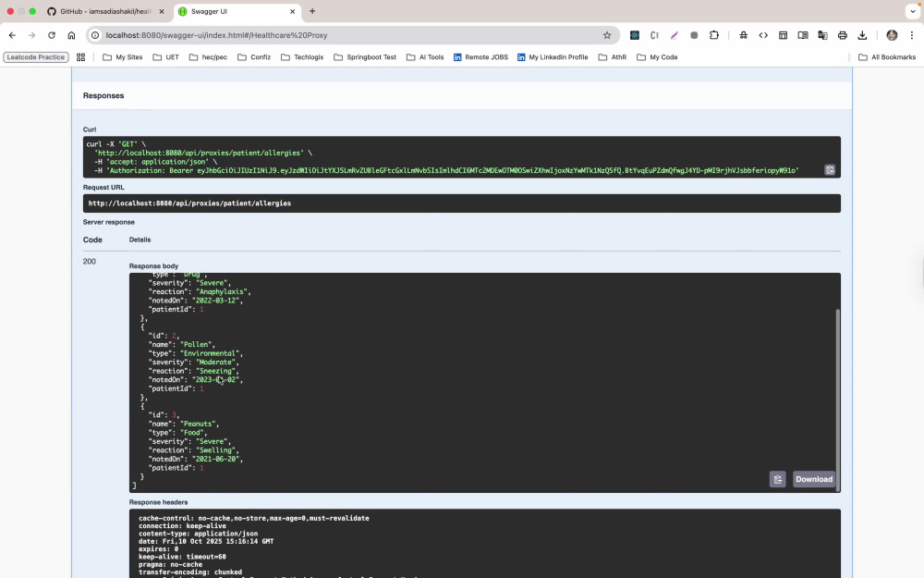Click the "2021-06-20" notedOn value

215,459
